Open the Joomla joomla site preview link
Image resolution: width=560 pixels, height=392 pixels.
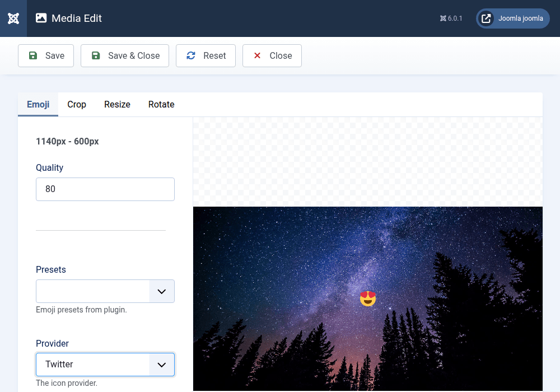pos(513,18)
